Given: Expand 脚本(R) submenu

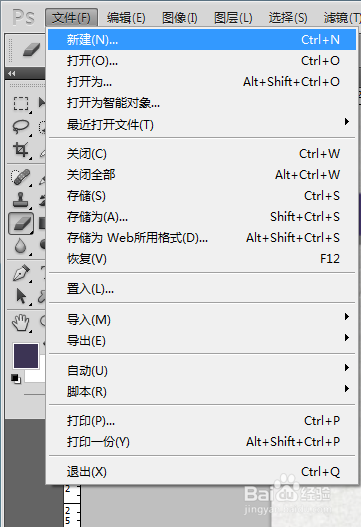Looking at the screenshot, I should coord(202,392).
